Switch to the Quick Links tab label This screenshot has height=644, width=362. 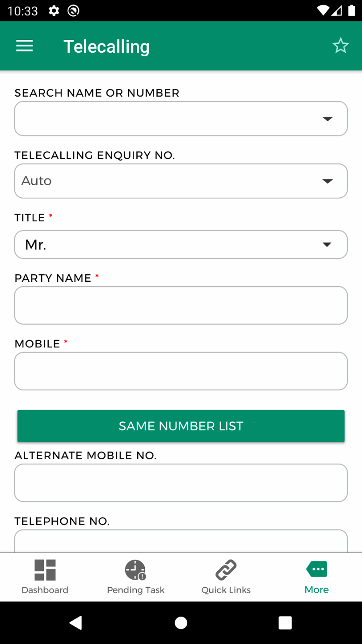226,590
